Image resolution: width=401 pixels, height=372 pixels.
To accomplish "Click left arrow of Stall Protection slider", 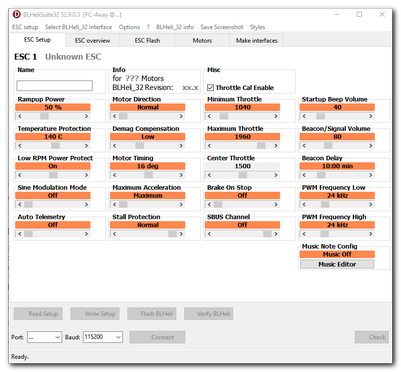I will (x=114, y=234).
